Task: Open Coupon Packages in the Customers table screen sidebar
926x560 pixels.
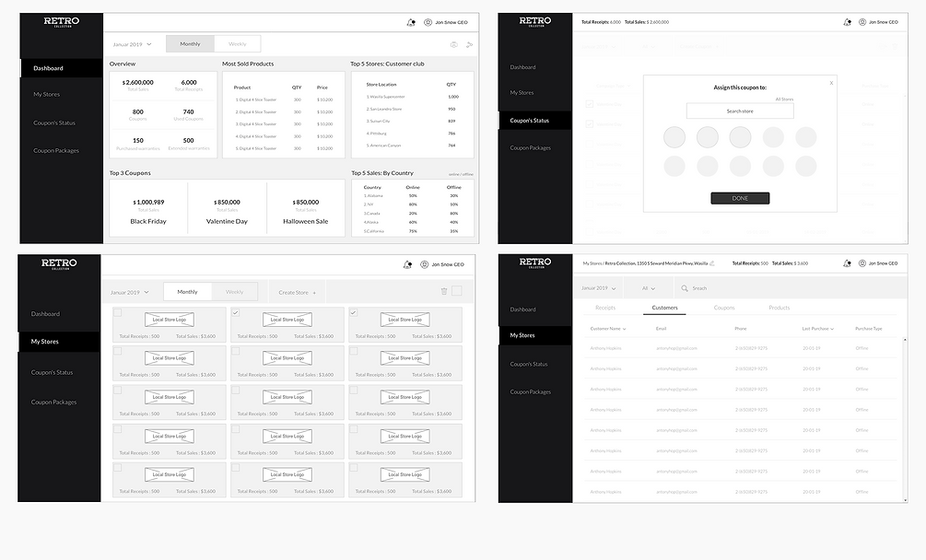Action: (531, 391)
